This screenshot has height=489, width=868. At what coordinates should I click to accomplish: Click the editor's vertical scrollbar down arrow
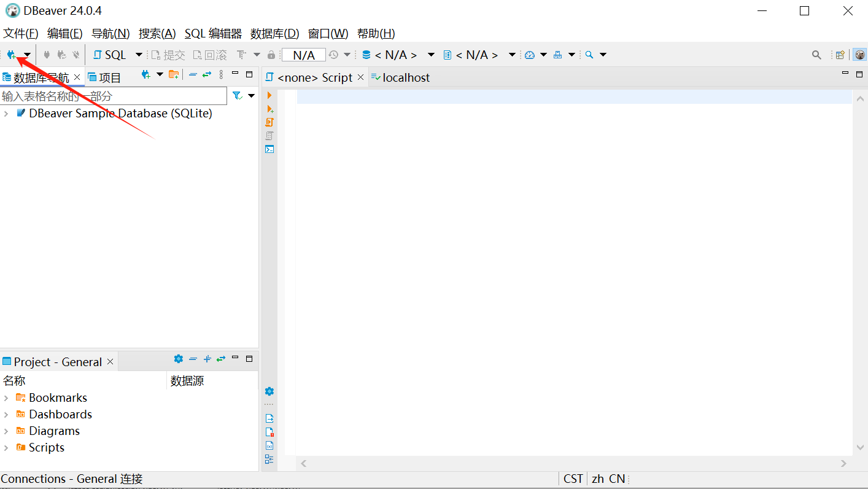[860, 448]
